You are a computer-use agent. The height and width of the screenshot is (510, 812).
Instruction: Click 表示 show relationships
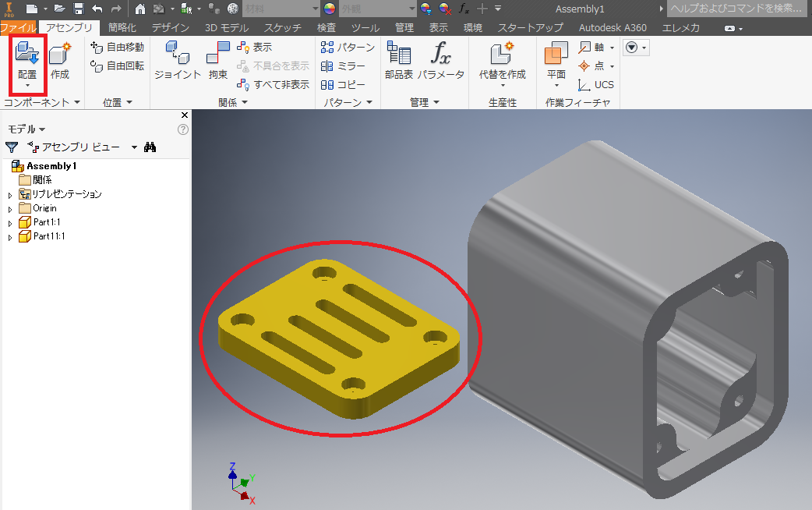point(254,47)
